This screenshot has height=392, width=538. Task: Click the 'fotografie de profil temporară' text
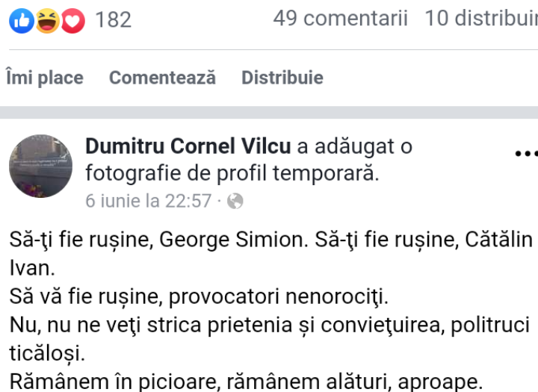[232, 173]
